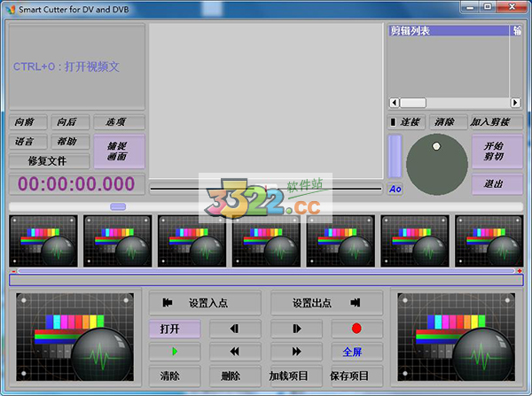The height and width of the screenshot is (396, 532).
Task: Capture the frame with 捕捉画面
Action: (119, 151)
